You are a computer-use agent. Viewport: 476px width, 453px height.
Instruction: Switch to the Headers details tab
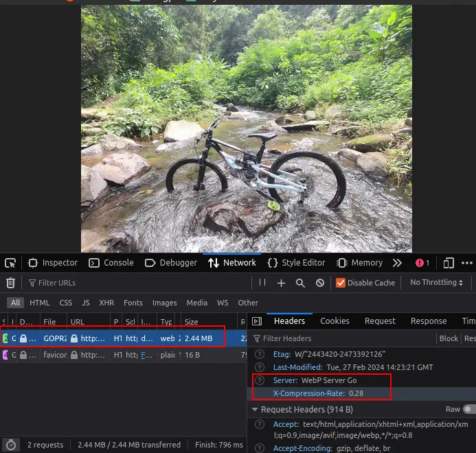click(x=289, y=321)
